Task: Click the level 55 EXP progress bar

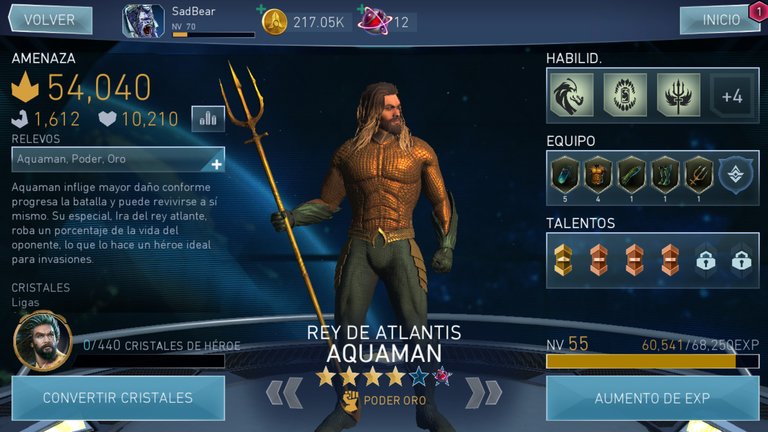Action: (652, 361)
